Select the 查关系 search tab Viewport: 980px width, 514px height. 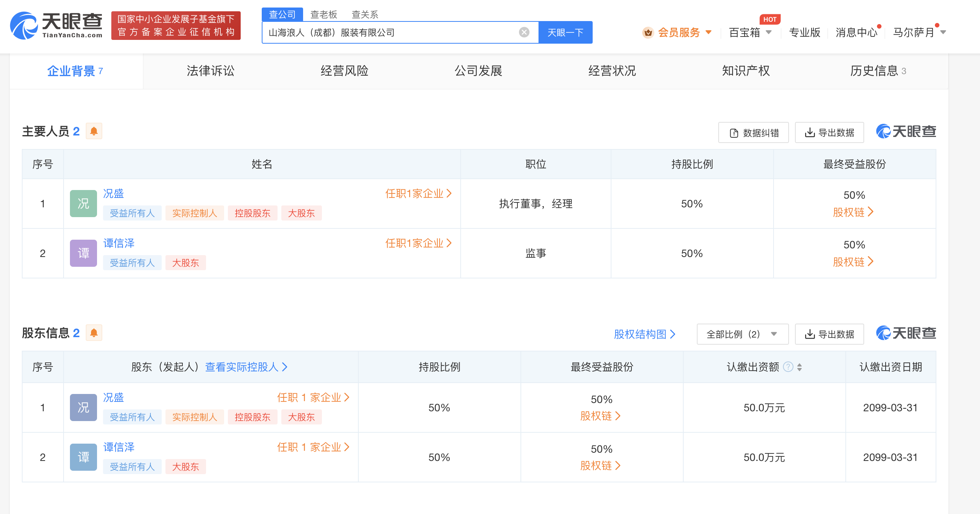[365, 14]
